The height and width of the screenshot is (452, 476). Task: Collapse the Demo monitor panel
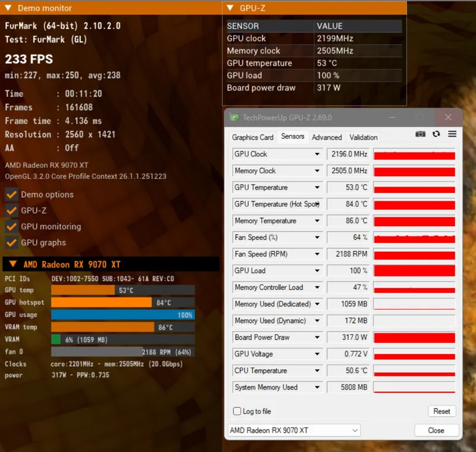click(x=8, y=8)
